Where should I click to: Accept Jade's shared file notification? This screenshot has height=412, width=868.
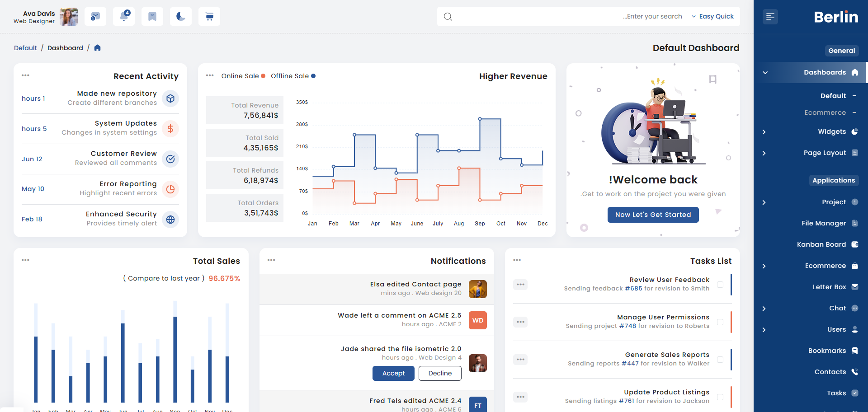pyautogui.click(x=393, y=373)
